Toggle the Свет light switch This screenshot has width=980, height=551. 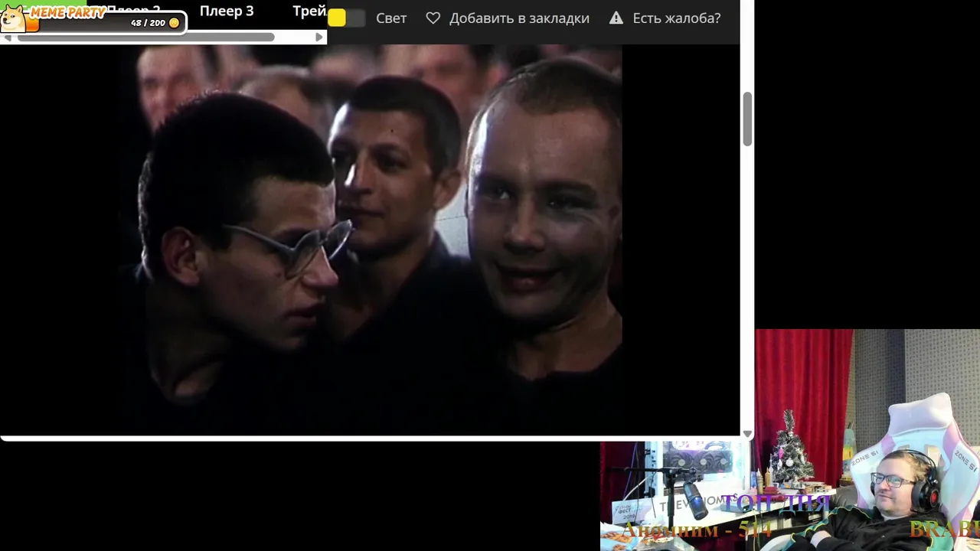[x=346, y=18]
